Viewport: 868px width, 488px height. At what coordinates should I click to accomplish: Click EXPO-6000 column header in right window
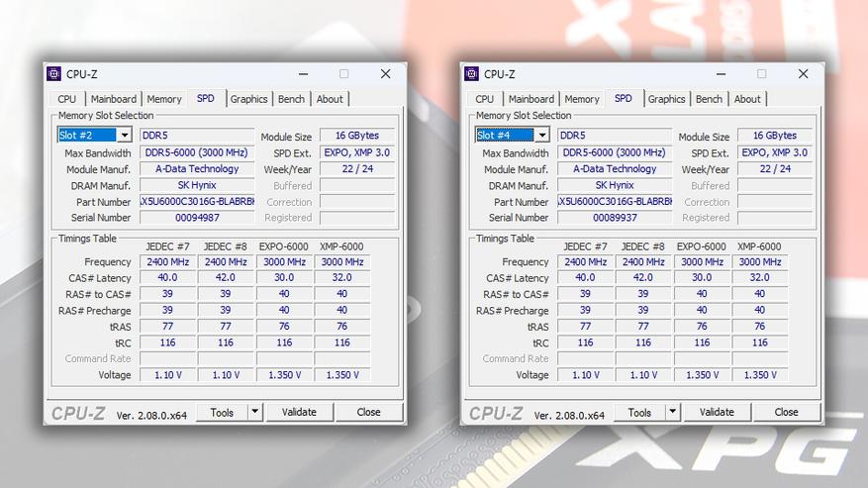[x=702, y=246]
